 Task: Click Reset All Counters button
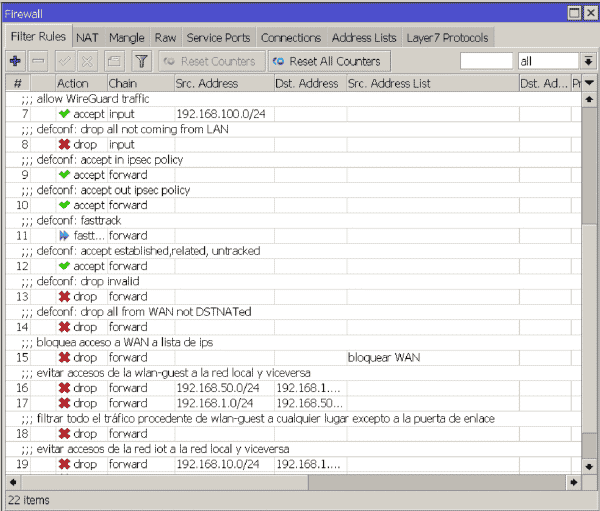pos(329,61)
